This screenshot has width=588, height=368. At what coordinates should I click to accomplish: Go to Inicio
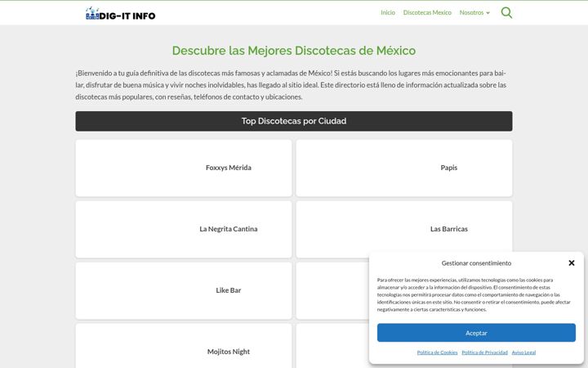click(x=388, y=13)
